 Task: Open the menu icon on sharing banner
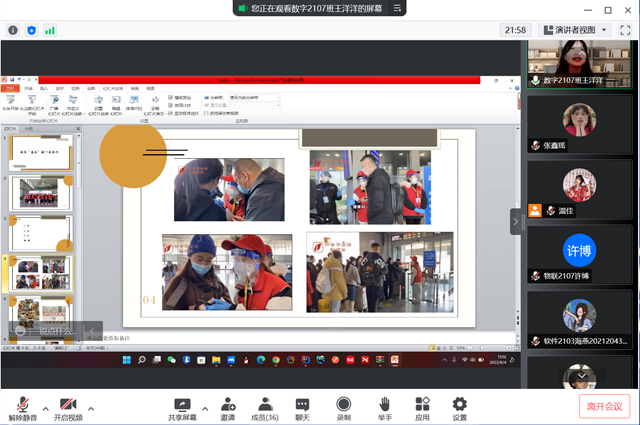coord(397,8)
